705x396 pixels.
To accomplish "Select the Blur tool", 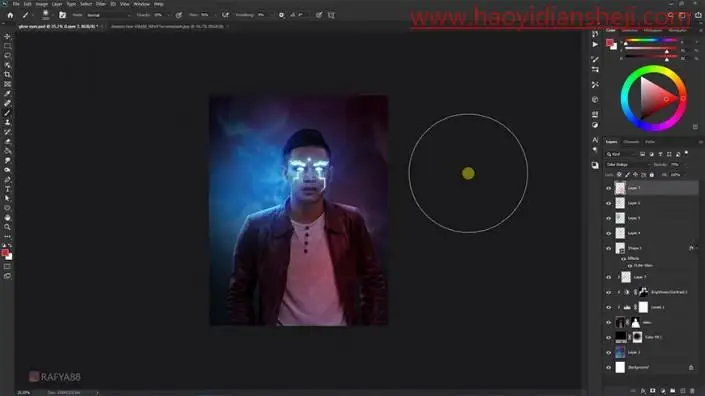I will (7, 160).
